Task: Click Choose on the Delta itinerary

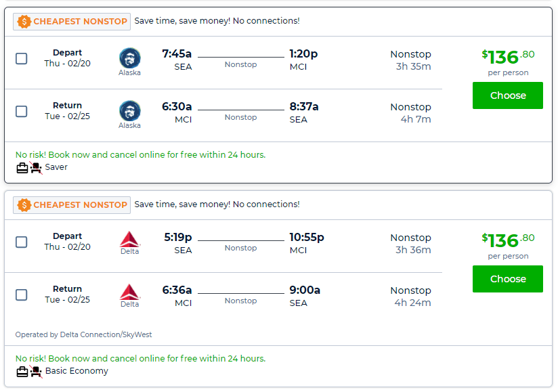Action: [x=507, y=279]
